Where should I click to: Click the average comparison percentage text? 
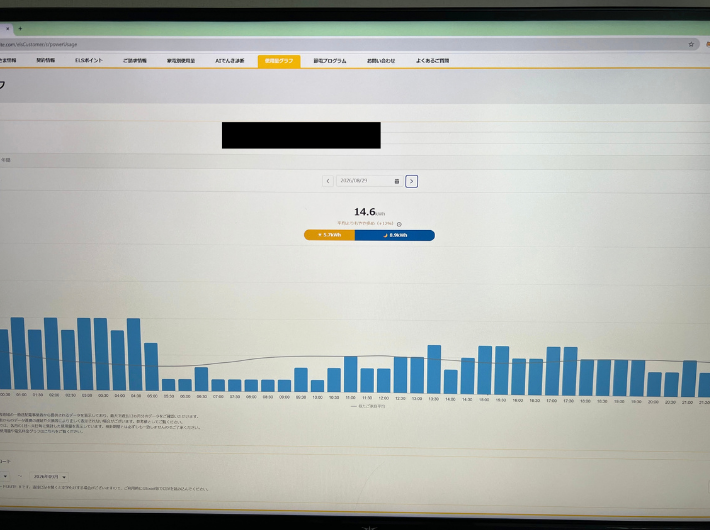365,224
